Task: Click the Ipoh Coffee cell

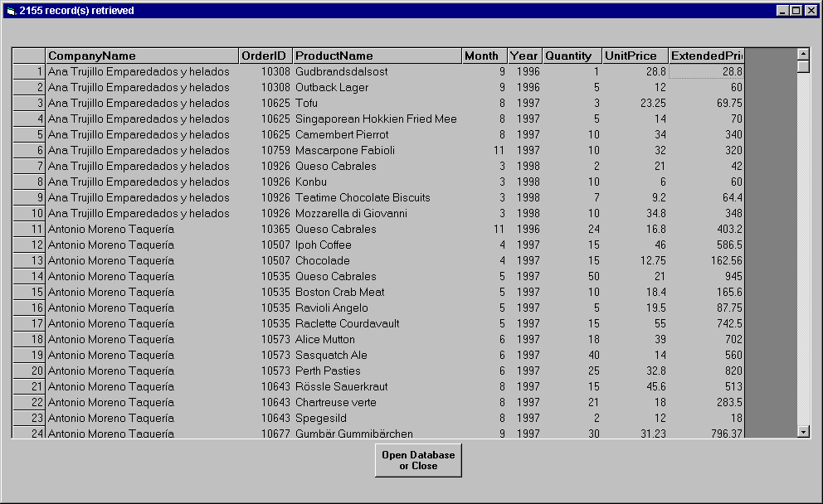Action: coord(377,245)
